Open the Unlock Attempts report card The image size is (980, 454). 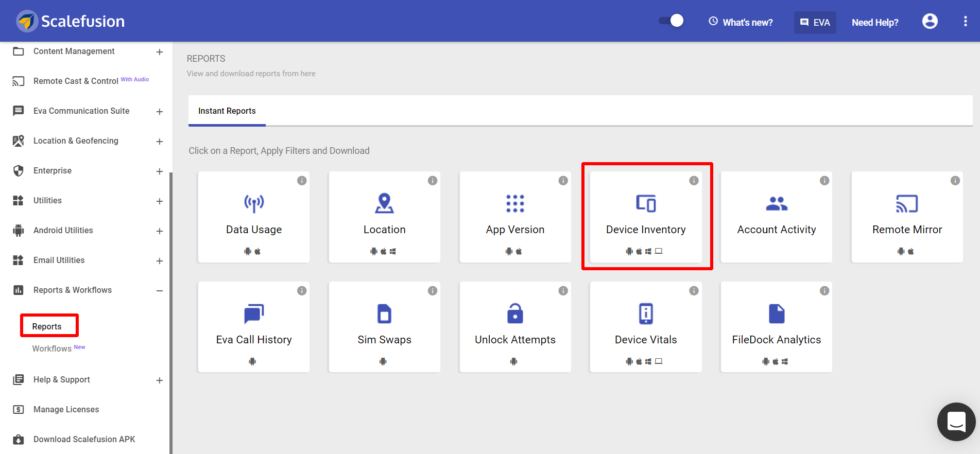tap(515, 327)
